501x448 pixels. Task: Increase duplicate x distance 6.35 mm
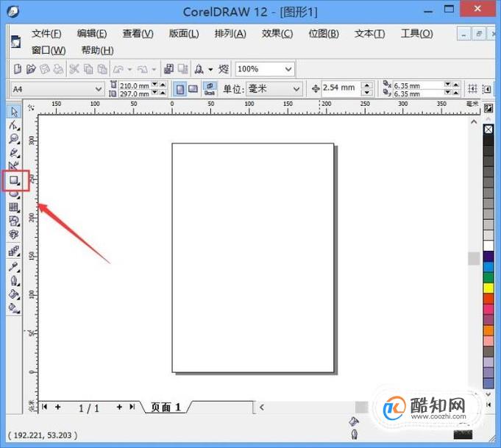456,85
